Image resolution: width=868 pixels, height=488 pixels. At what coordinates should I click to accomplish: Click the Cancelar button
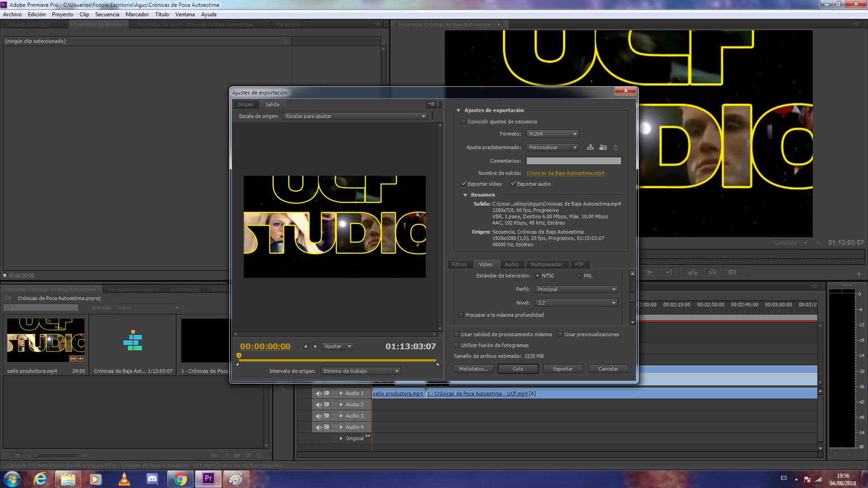click(x=608, y=369)
